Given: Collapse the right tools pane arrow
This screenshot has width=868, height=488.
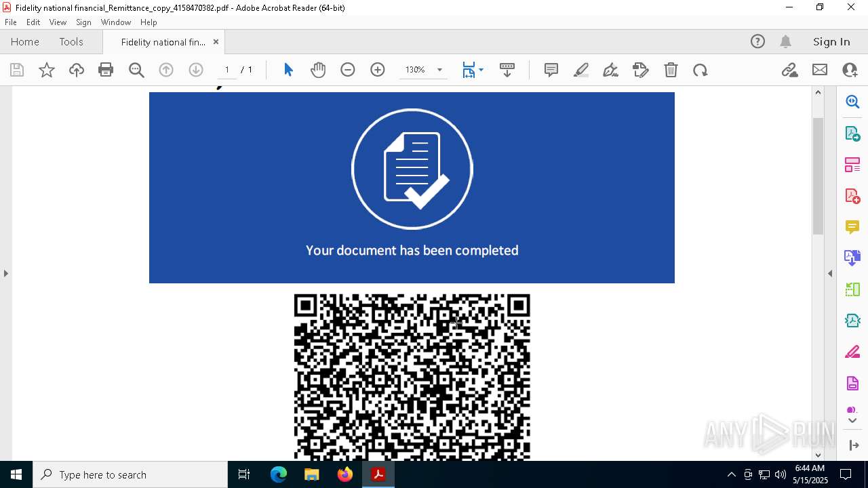Looking at the screenshot, I should click(830, 273).
